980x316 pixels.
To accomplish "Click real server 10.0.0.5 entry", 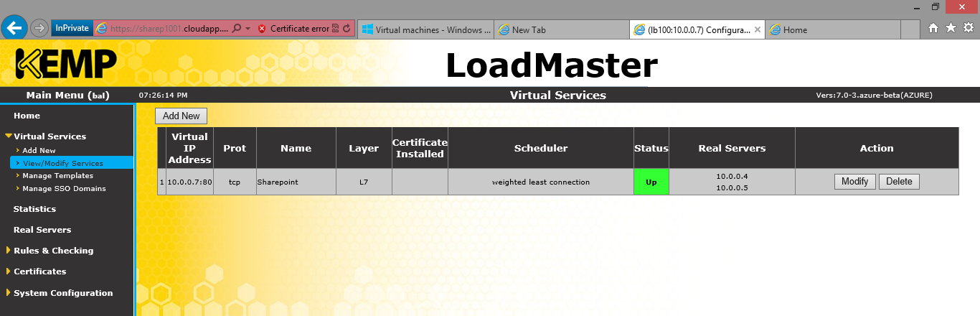I will click(732, 187).
